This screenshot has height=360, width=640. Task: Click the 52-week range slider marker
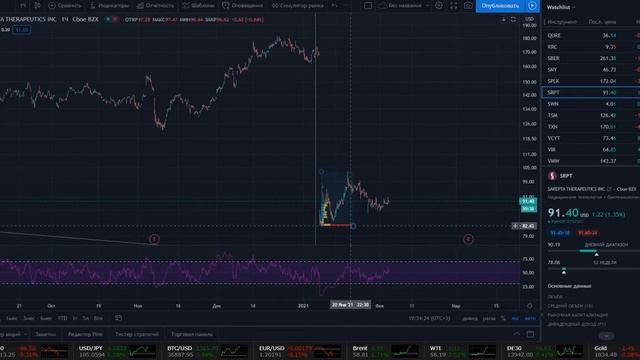[564, 272]
